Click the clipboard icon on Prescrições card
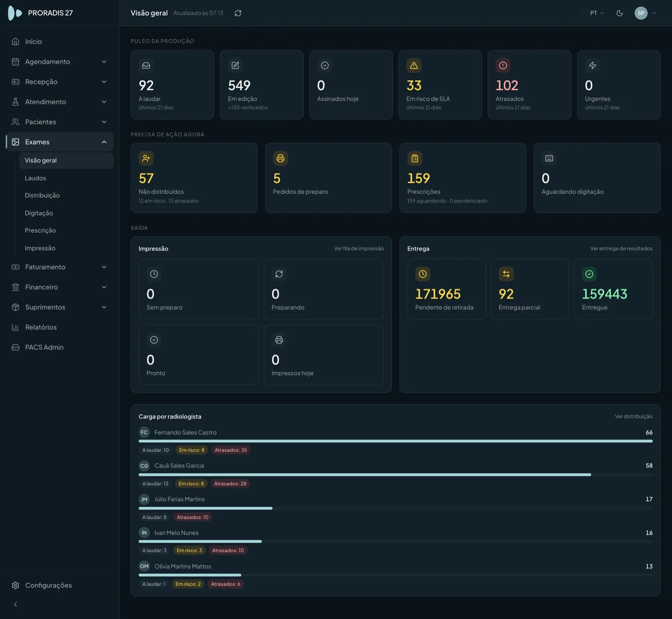The width and height of the screenshot is (672, 619). point(415,158)
